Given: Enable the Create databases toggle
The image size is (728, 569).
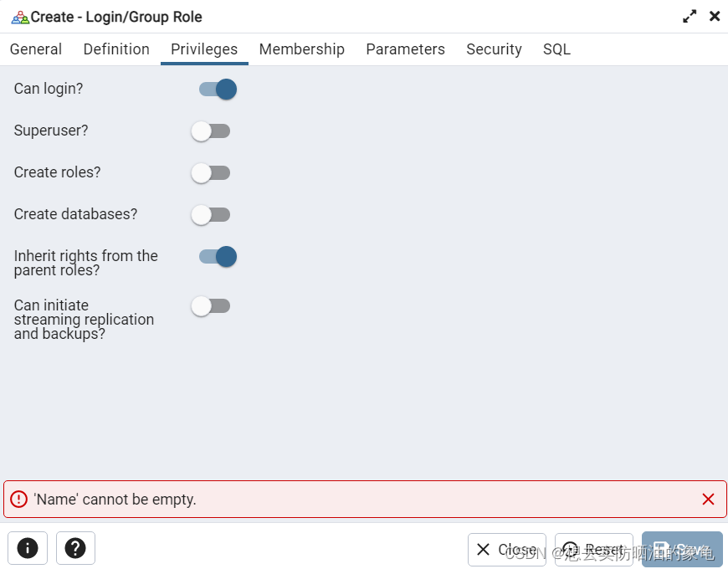Looking at the screenshot, I should 210,214.
